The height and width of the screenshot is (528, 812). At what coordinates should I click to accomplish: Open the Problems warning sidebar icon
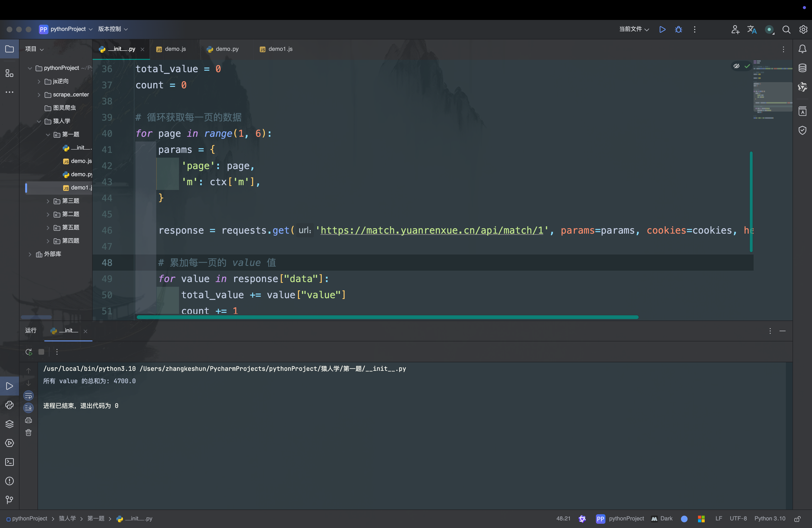[9, 481]
